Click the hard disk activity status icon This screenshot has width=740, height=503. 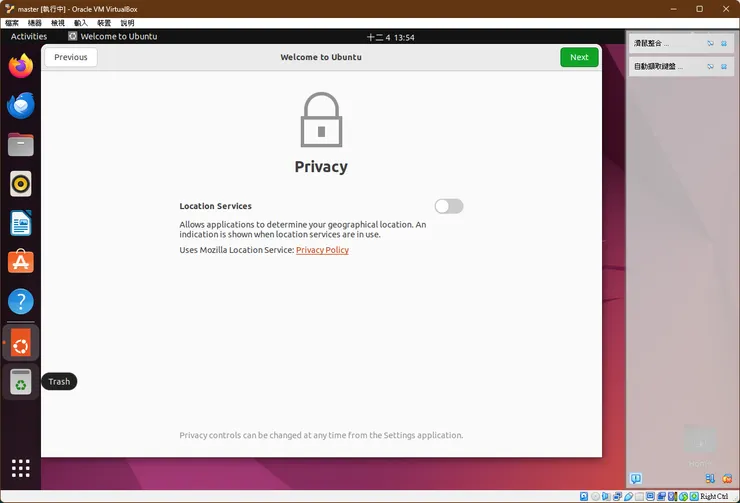(x=584, y=496)
